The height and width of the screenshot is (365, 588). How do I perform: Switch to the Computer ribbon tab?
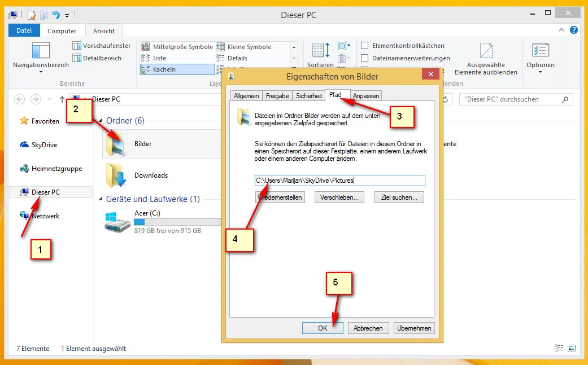pyautogui.click(x=62, y=31)
